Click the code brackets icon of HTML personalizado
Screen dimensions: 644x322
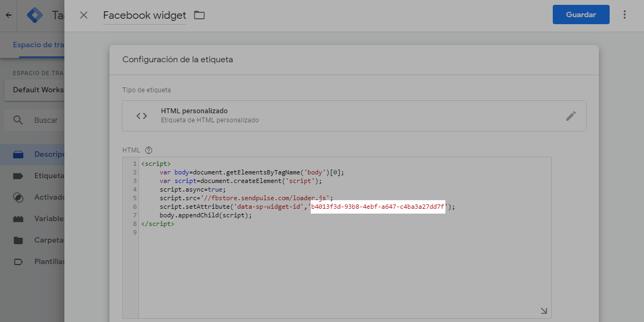(142, 116)
